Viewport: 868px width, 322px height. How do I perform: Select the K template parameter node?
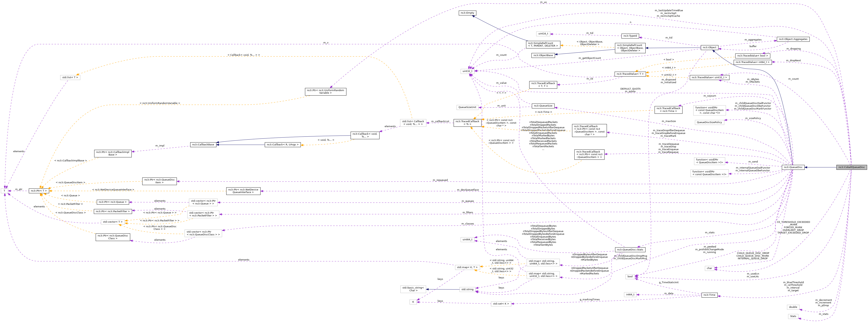click(x=413, y=302)
